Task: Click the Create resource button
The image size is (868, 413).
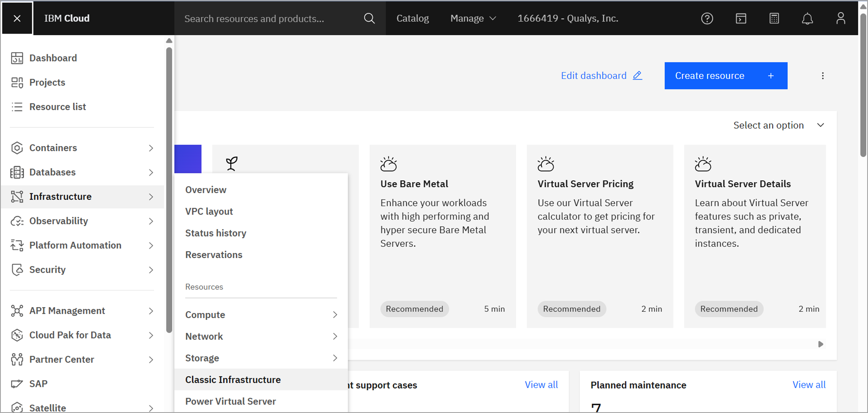Action: 725,76
